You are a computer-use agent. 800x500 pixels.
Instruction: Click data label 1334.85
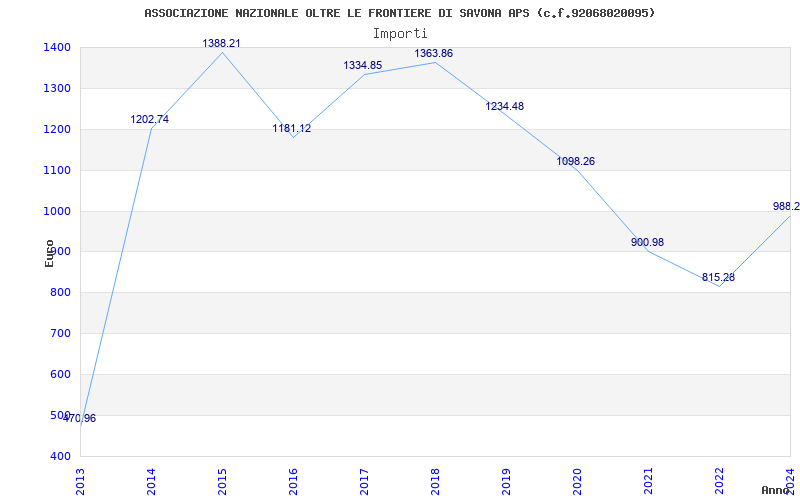[362, 65]
